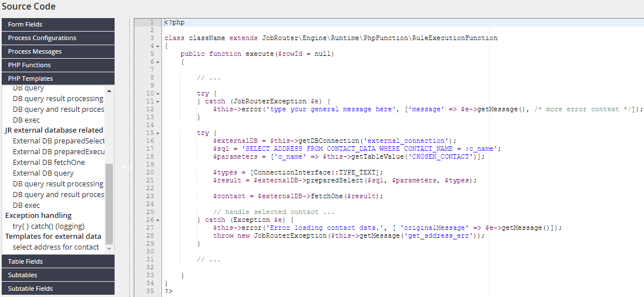Screen dimensions: 644x297
Task: Choose the select address for contact template
Action: (56, 247)
